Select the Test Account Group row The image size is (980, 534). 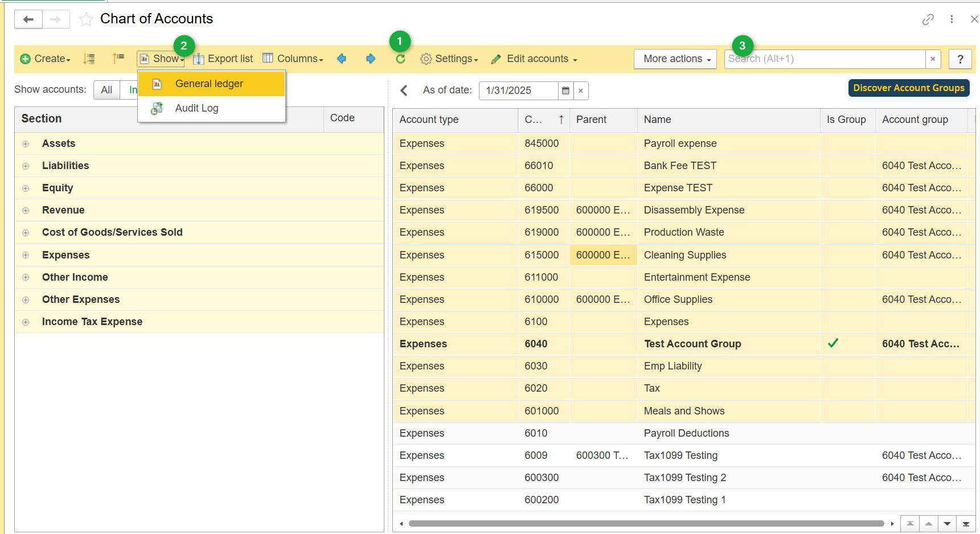pyautogui.click(x=684, y=344)
